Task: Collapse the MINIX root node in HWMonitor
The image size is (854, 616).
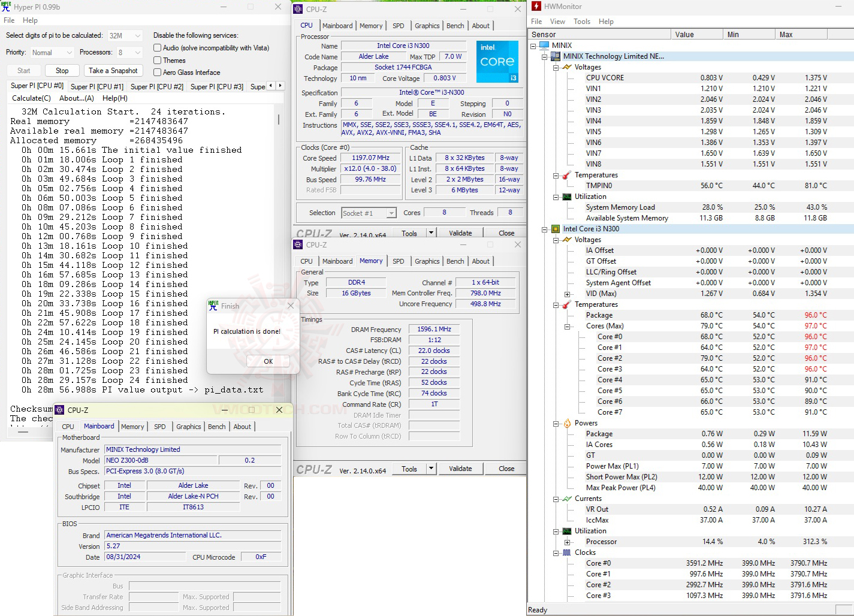Action: (x=533, y=46)
